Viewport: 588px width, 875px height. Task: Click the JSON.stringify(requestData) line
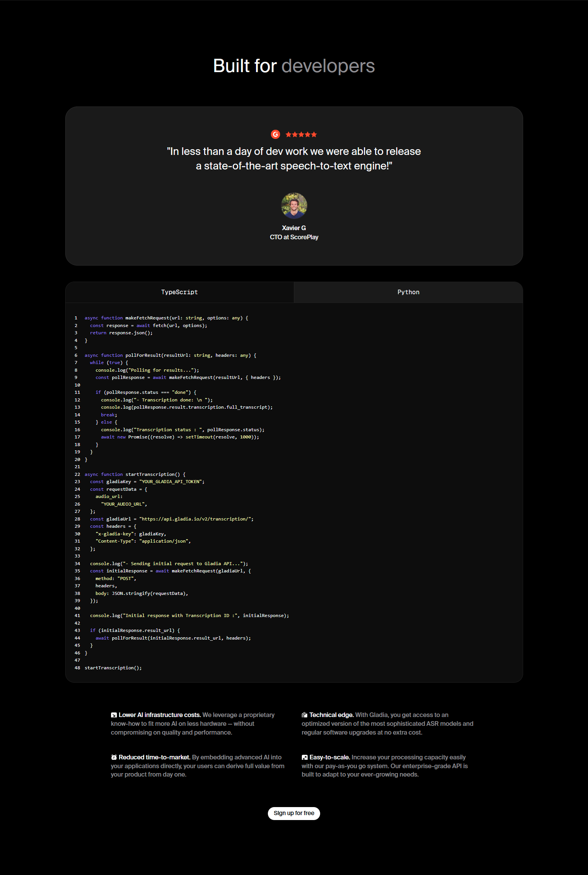click(x=142, y=593)
